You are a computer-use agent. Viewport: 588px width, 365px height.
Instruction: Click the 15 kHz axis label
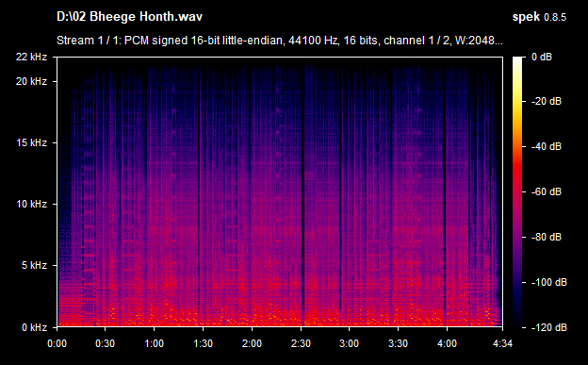31,142
